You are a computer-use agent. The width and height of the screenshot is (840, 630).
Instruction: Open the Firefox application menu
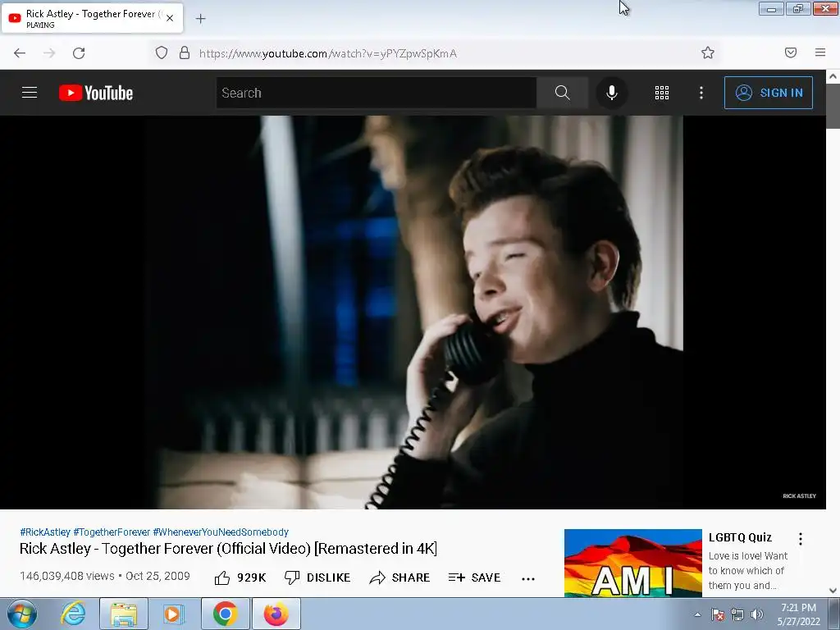pos(820,52)
